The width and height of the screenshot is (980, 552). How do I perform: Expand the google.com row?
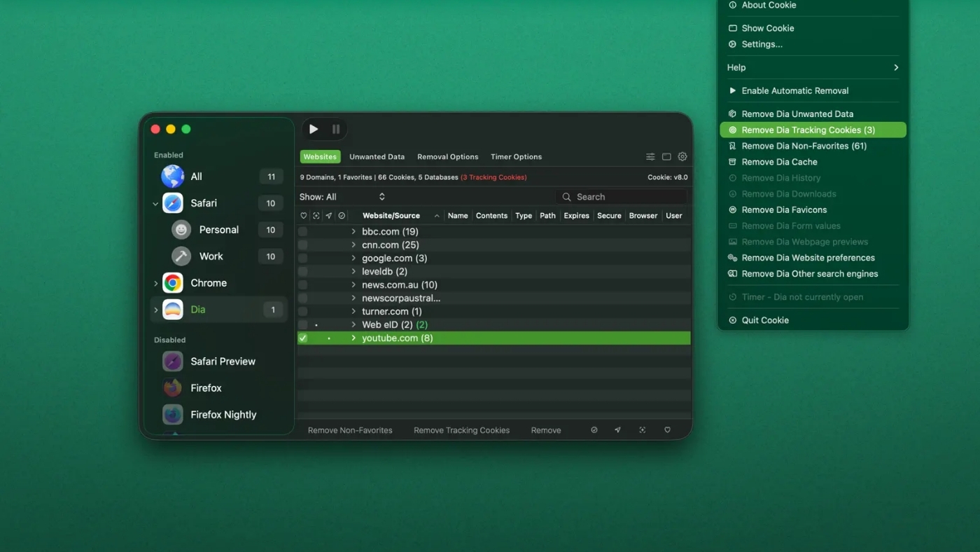[353, 258]
